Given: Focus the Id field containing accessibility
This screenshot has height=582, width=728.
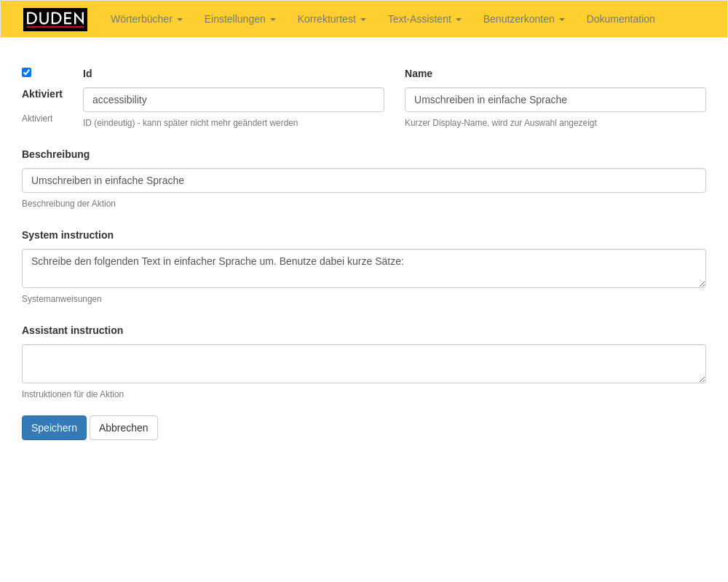Looking at the screenshot, I should (x=233, y=100).
